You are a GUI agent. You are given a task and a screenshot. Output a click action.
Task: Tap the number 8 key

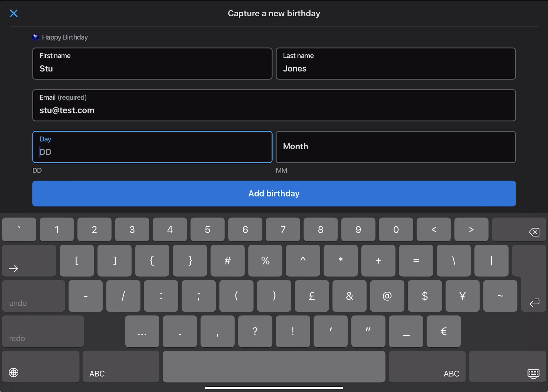pyautogui.click(x=321, y=230)
